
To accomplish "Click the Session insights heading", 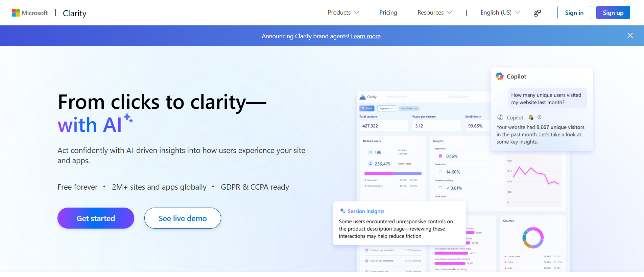I will (x=366, y=211).
